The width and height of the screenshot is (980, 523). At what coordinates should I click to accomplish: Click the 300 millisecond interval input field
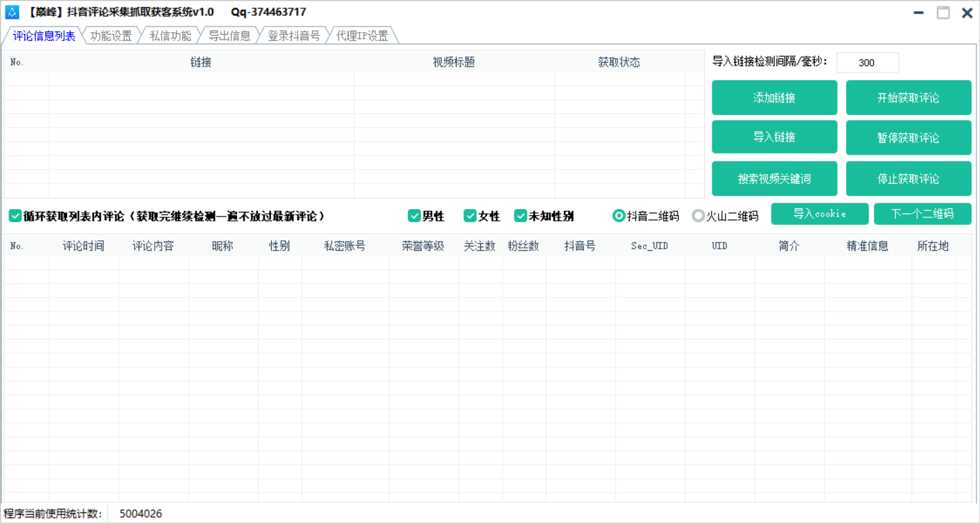coord(867,63)
